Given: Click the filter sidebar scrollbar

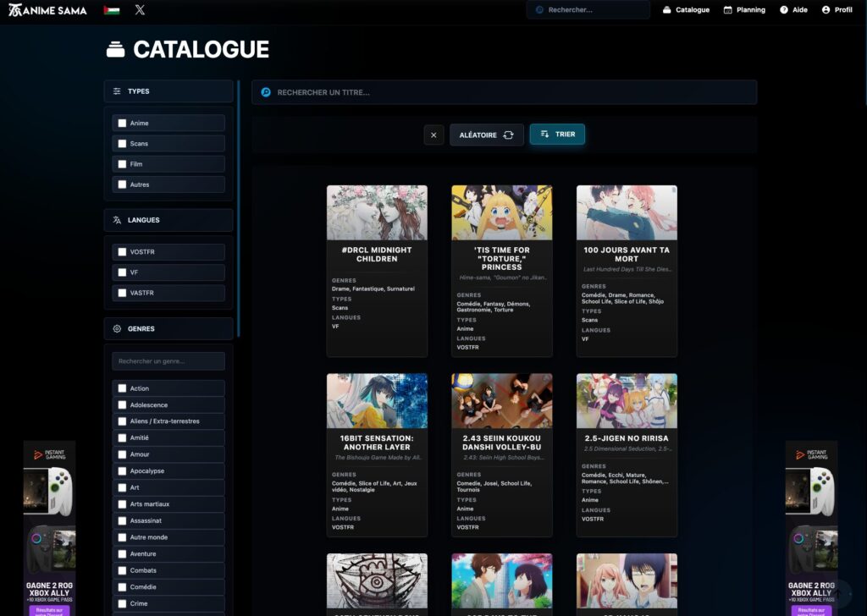Looking at the screenshot, I should pyautogui.click(x=238, y=209).
